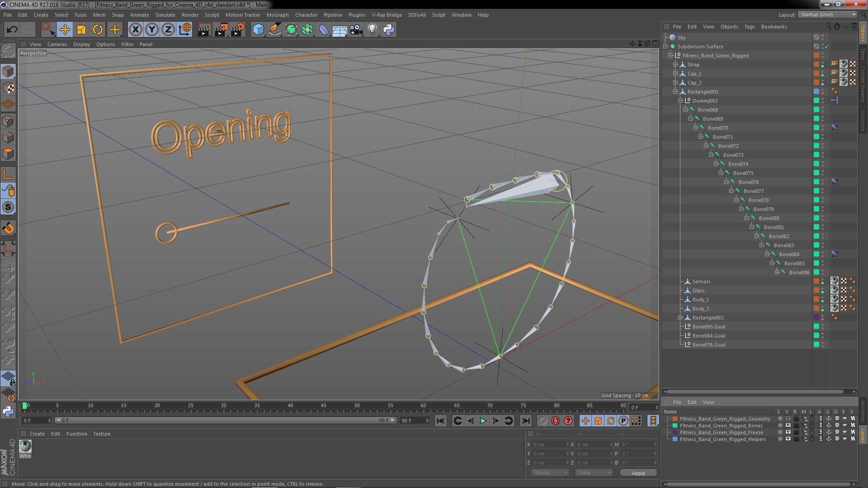
Task: Open the Character menu
Action: coord(306,15)
